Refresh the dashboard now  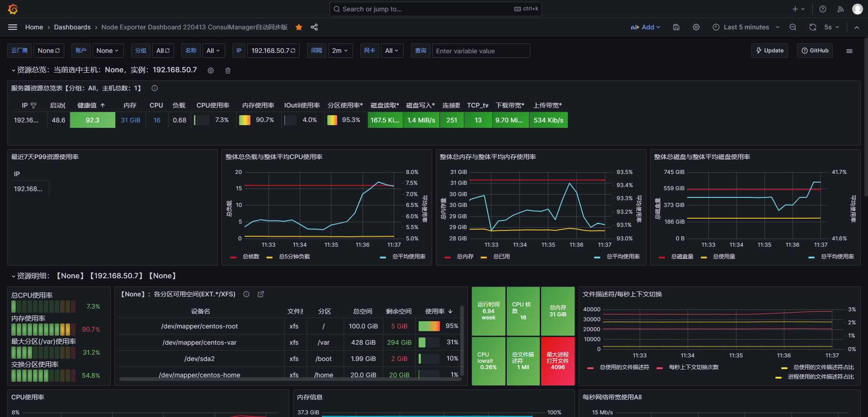[812, 27]
